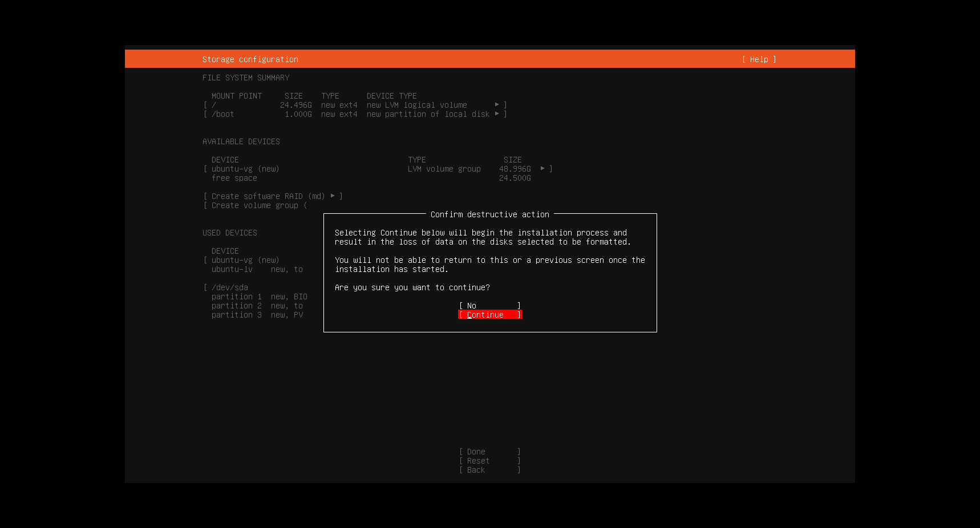This screenshot has width=980, height=528.
Task: Click the MOUNT POINT column header
Action: 236,96
